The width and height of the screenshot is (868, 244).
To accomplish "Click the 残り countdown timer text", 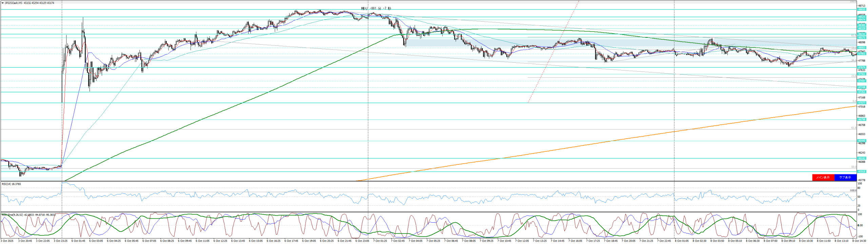I will point(376,8).
